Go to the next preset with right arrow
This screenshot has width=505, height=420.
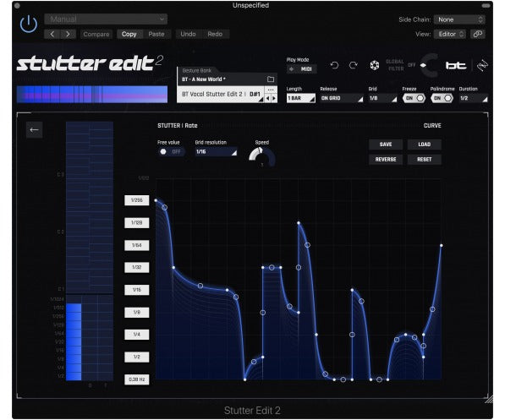(x=68, y=34)
